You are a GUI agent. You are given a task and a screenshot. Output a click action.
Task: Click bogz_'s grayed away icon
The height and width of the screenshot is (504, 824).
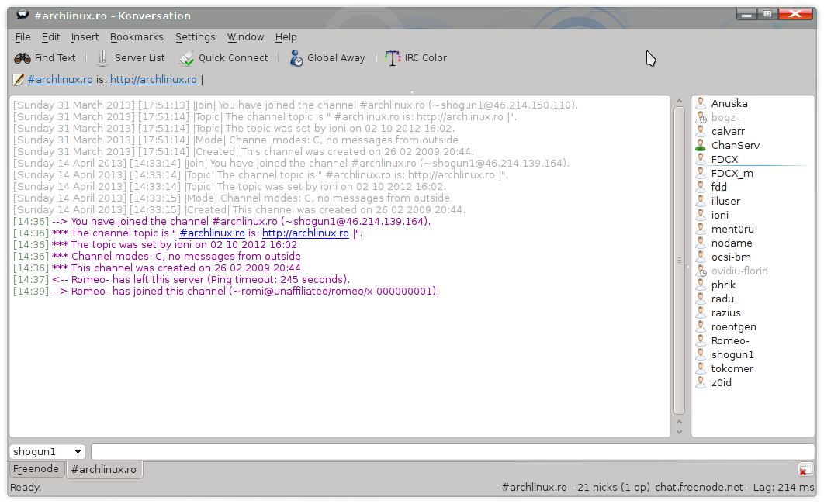tap(701, 117)
